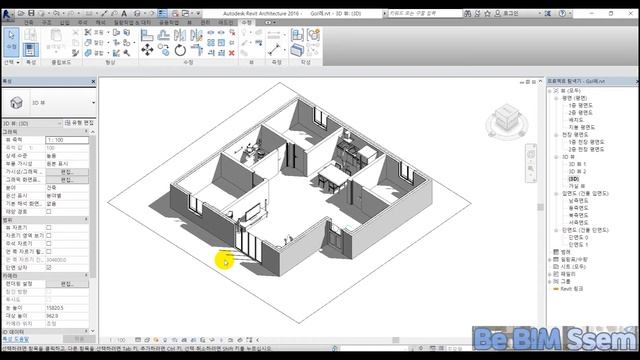640x360 pixels.
Task: Enable the 뷰 자르기 checkbox
Action: coord(49,227)
